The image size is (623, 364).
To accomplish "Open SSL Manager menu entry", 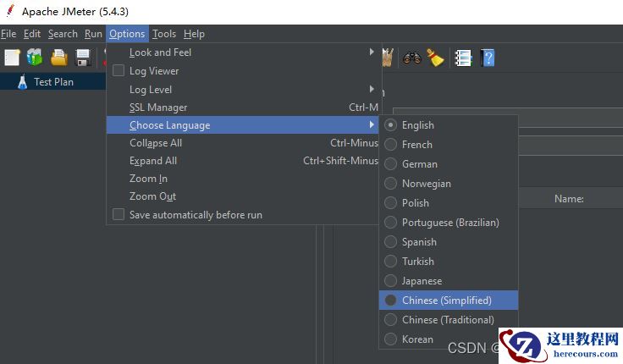I will 243,108.
